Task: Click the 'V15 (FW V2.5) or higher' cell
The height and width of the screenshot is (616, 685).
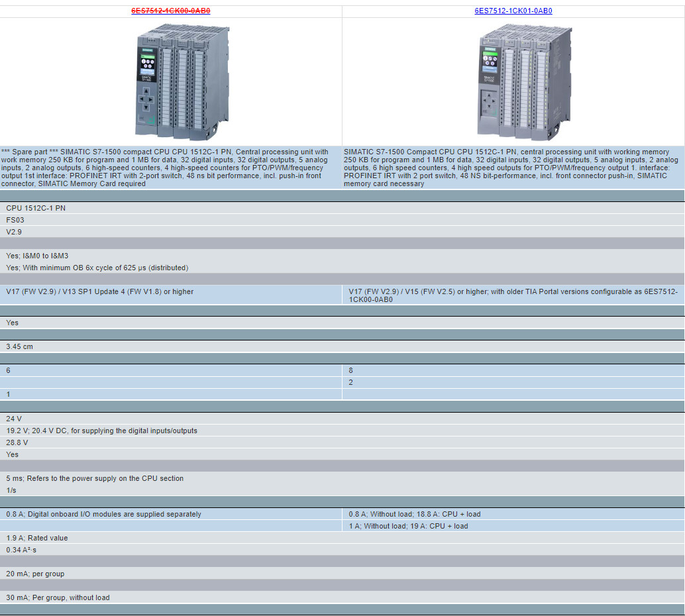Action: (513, 295)
